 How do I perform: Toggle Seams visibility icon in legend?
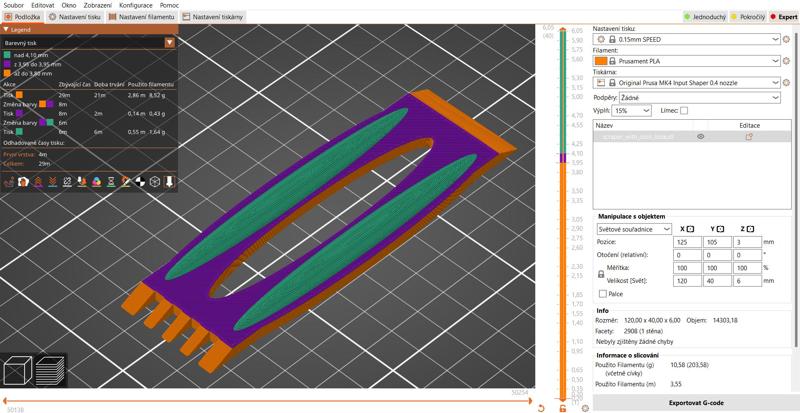67,182
